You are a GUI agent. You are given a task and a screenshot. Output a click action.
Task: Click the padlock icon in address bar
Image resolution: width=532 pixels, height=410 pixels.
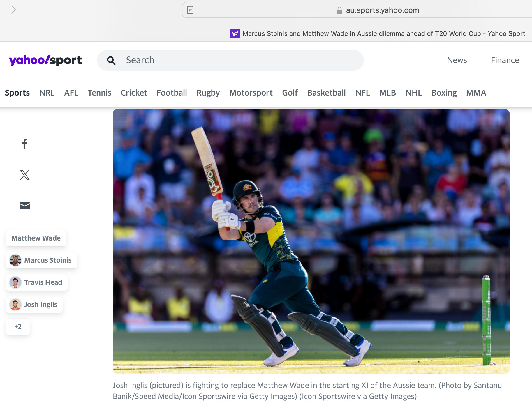tap(339, 10)
